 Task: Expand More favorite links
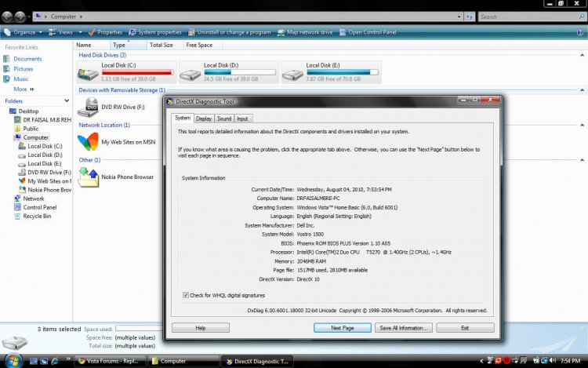click(24, 89)
